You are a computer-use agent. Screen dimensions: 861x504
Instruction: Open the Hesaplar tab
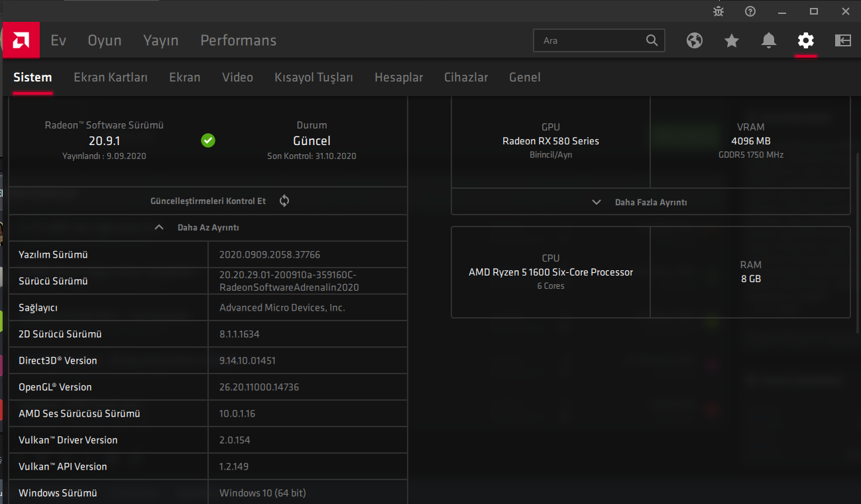(398, 77)
